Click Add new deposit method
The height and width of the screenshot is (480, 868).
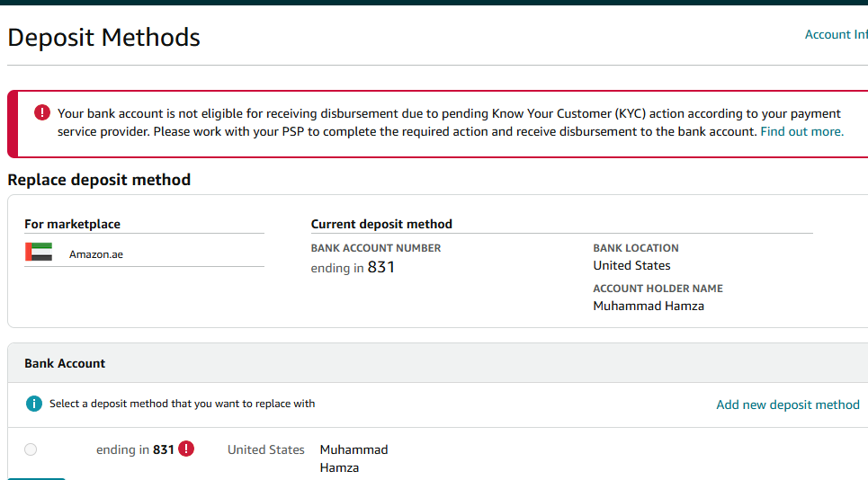tap(788, 404)
